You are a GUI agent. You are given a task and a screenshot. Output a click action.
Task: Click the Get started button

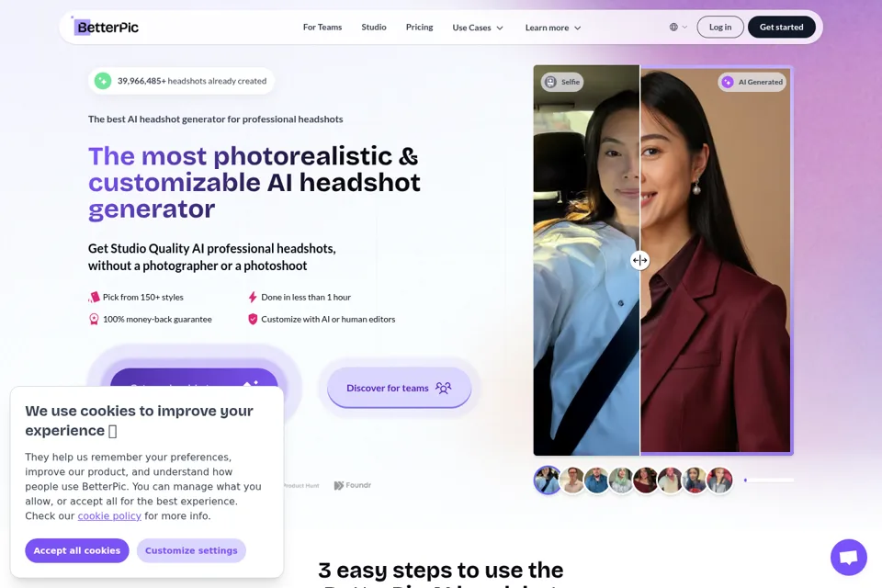(x=781, y=27)
